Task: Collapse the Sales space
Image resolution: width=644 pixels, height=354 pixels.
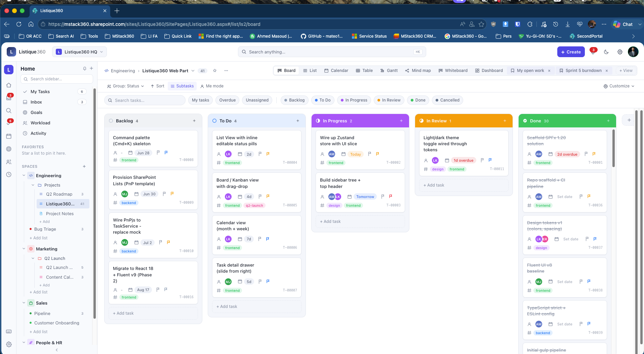Action: pyautogui.click(x=24, y=303)
